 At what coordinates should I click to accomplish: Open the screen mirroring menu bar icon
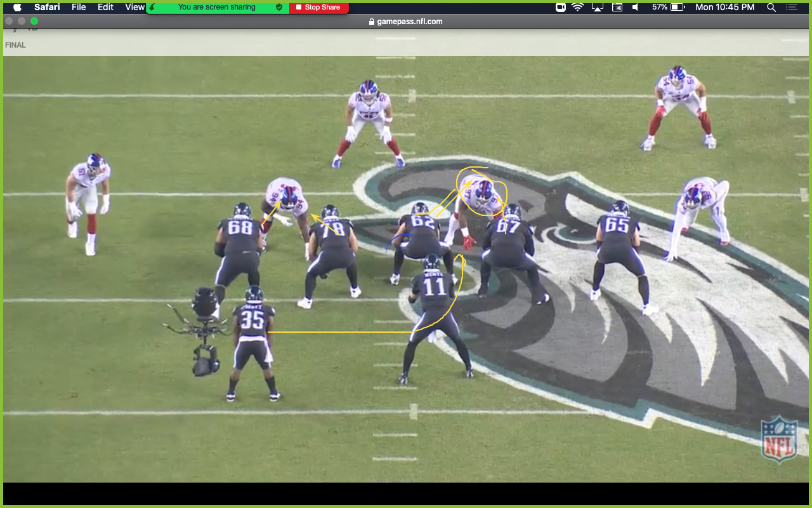[597, 8]
